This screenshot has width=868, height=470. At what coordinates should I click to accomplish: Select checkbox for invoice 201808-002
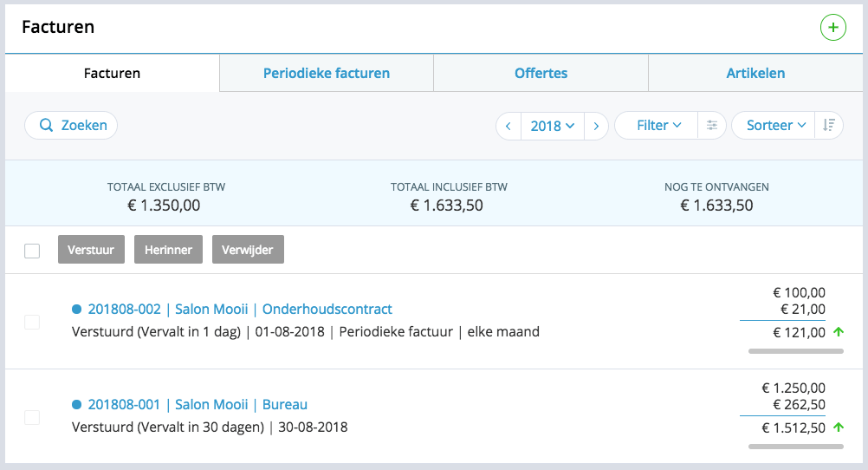click(x=32, y=322)
